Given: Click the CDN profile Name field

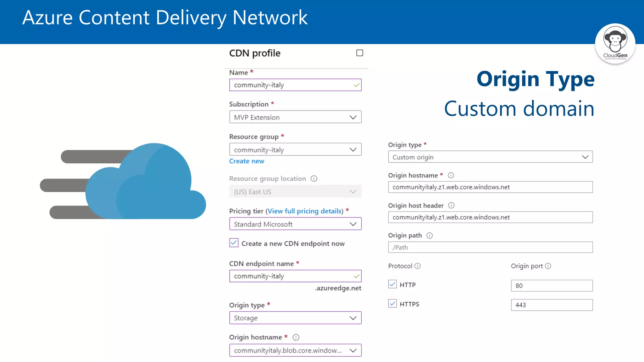Looking at the screenshot, I should pyautogui.click(x=295, y=85).
